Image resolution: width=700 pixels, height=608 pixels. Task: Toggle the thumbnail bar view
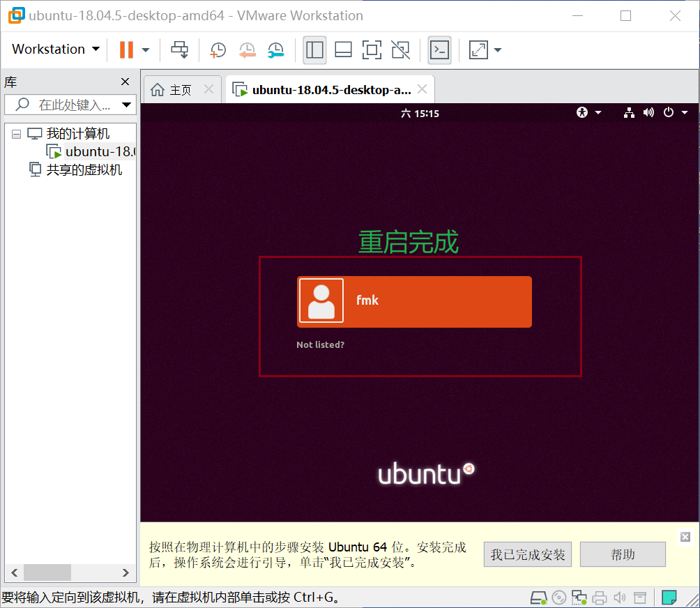tap(343, 50)
